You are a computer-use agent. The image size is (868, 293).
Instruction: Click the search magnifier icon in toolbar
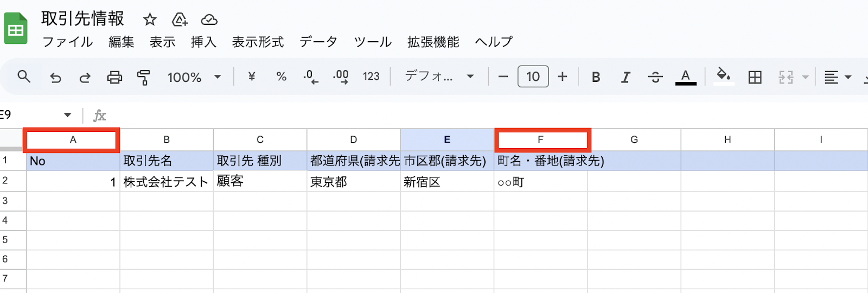click(24, 77)
